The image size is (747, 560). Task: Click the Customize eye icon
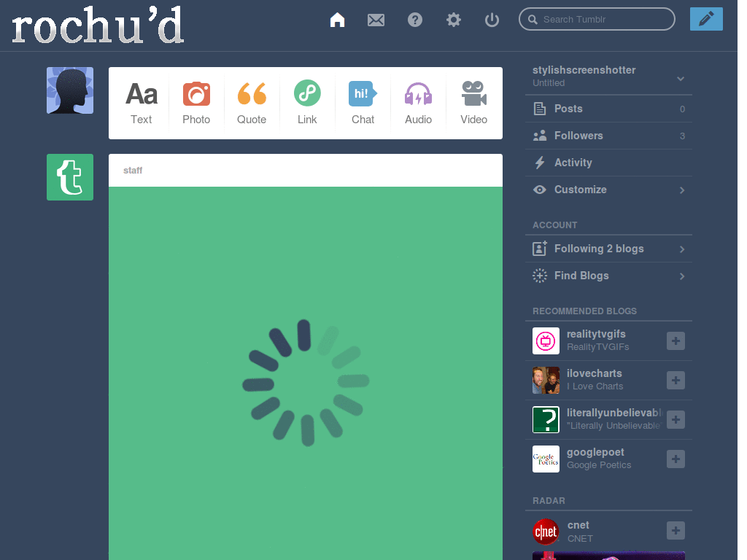click(x=540, y=190)
